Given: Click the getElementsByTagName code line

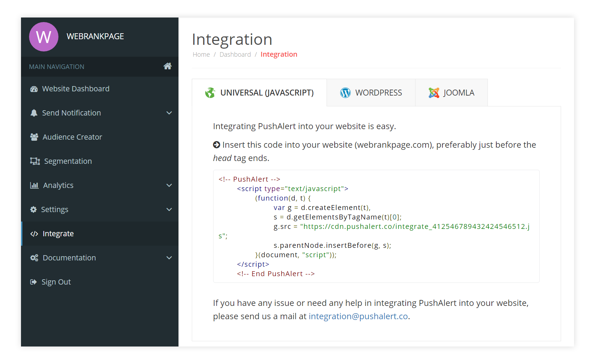Looking at the screenshot, I should pos(337,217).
